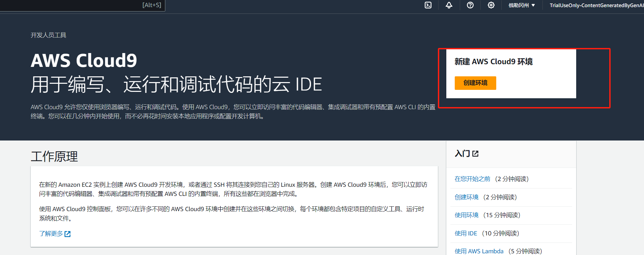Open the TrialUseOnly account menu
The height and width of the screenshot is (255, 644).
(x=597, y=5)
